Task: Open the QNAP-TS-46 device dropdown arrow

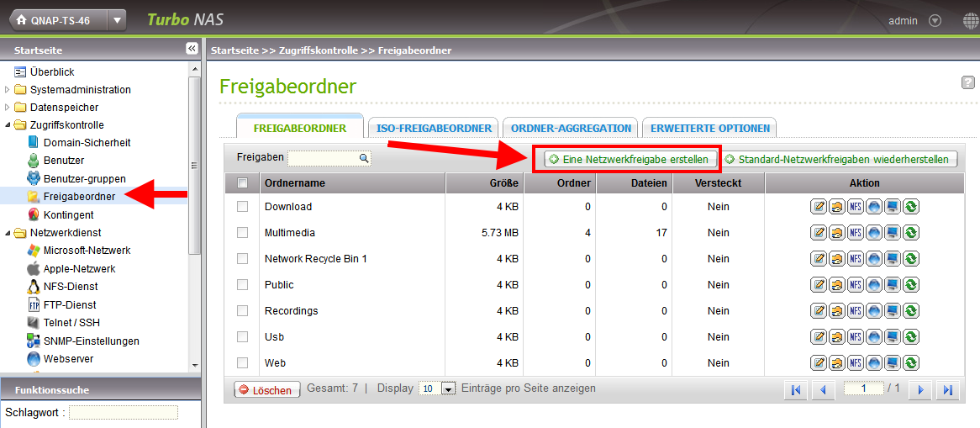Action: pos(118,20)
